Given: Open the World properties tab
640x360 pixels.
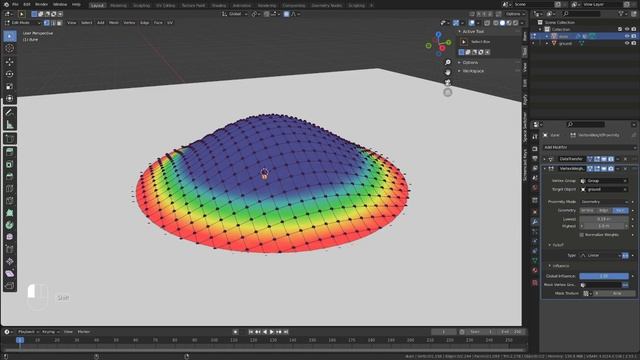Looking at the screenshot, I should (x=535, y=188).
